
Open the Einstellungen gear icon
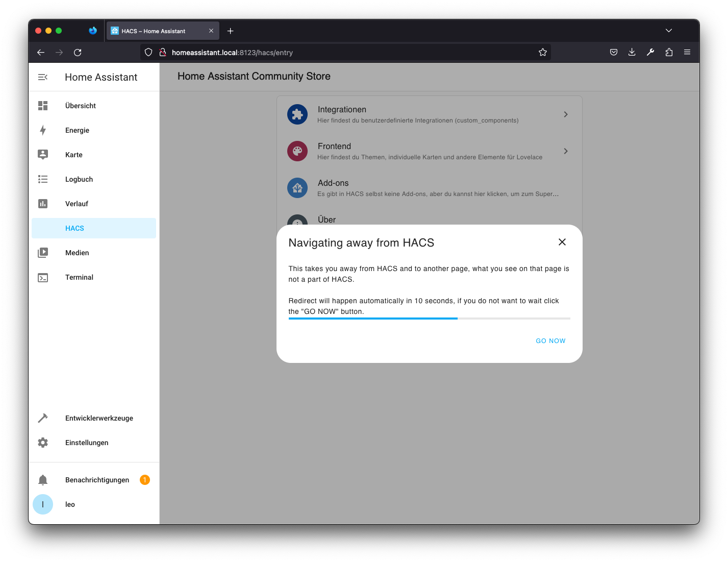tap(43, 443)
